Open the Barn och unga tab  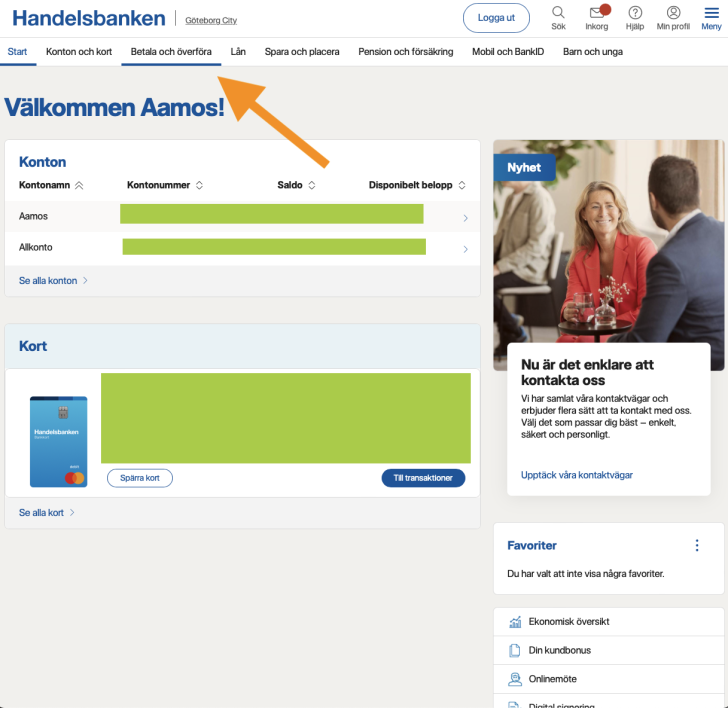[x=592, y=52]
